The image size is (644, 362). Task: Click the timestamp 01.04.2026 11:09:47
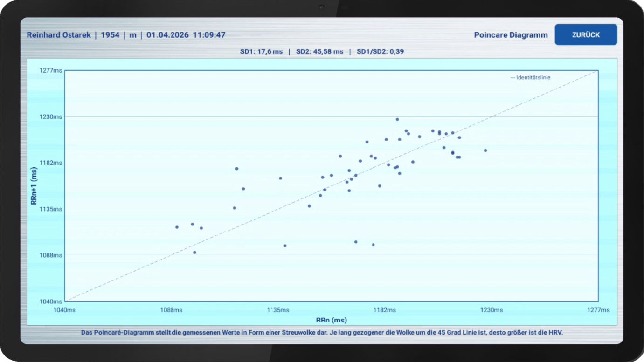point(186,35)
